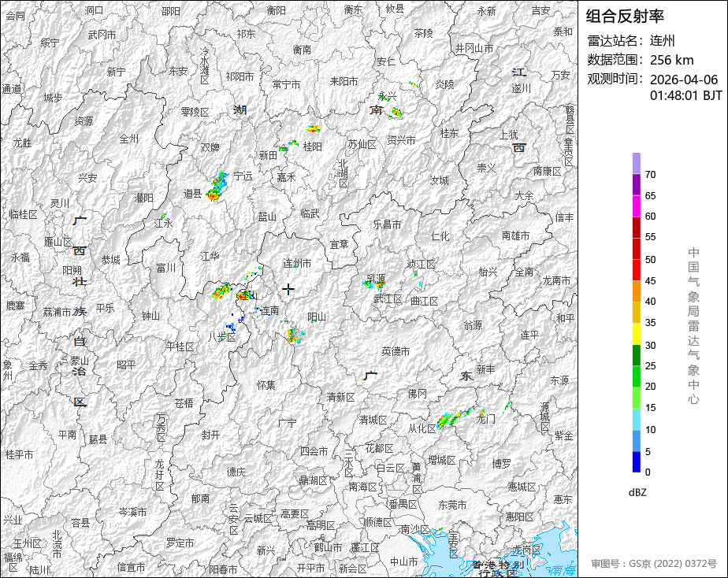
Task: Click the 连州市 map label
Action: [297, 263]
